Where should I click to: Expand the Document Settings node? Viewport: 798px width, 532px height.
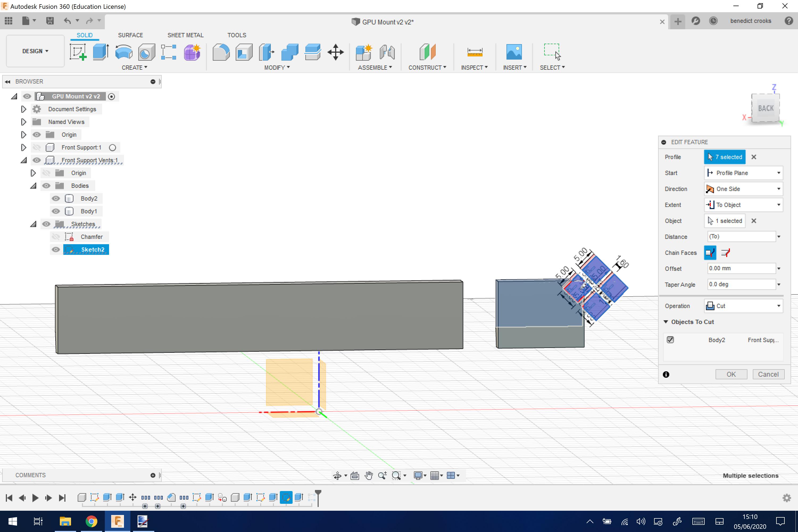click(x=23, y=109)
